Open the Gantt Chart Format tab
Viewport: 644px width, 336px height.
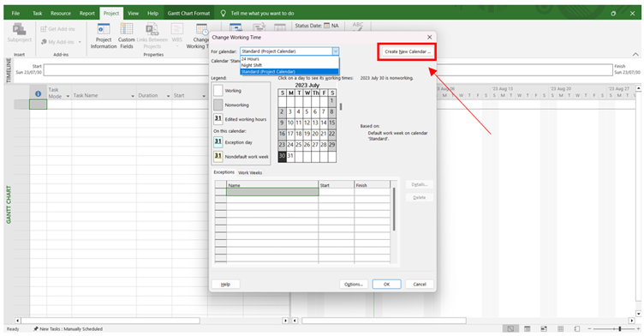188,13
